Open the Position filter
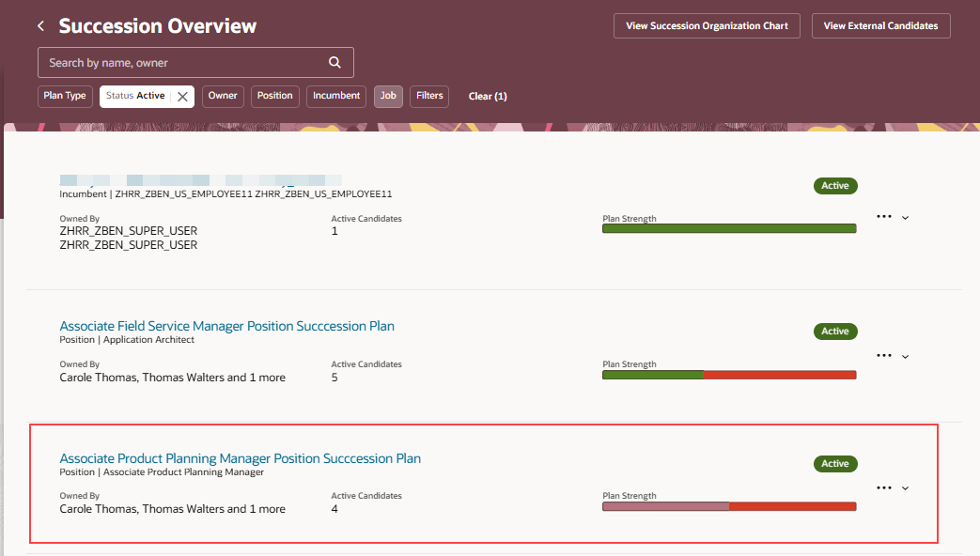This screenshot has height=556, width=980. (275, 96)
